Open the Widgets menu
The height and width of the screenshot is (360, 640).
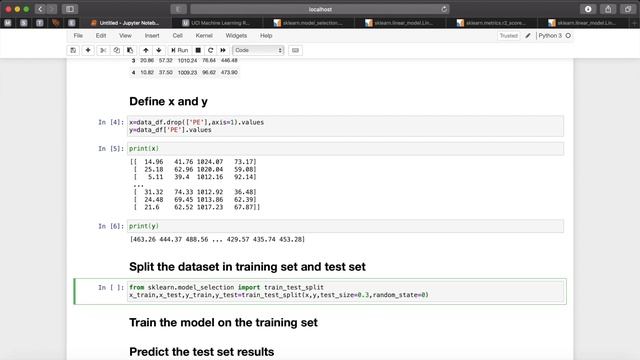point(236,36)
